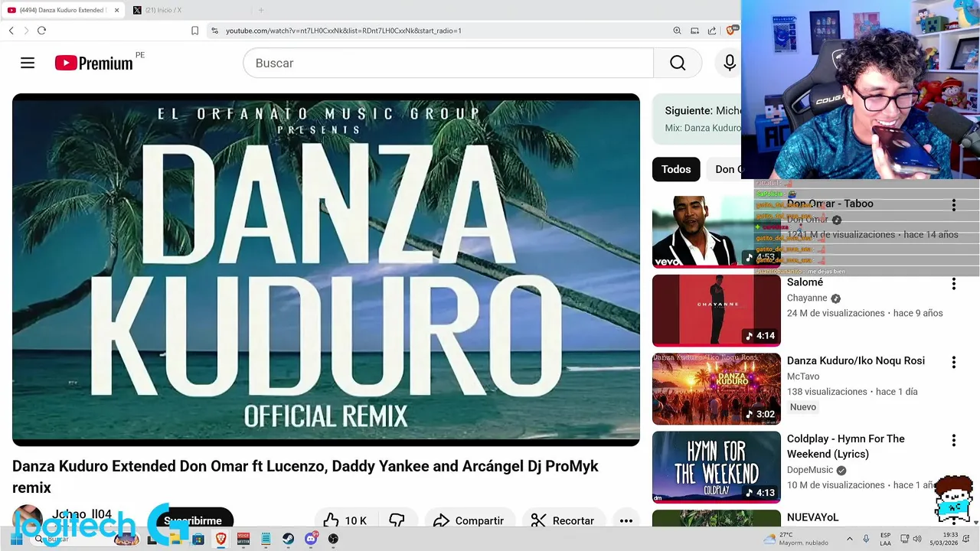Viewport: 980px width, 551px height.
Task: Open ESP LAA language switcher
Action: click(885, 539)
